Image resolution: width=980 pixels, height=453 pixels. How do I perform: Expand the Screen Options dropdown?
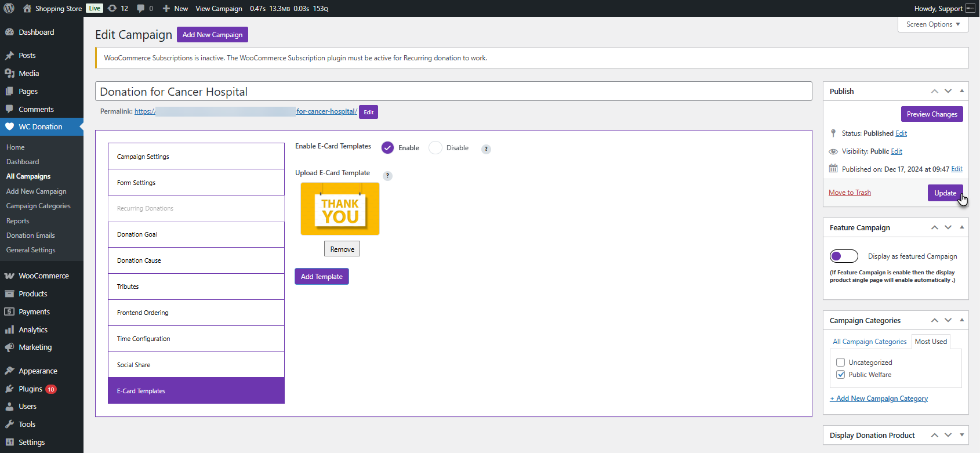932,24
